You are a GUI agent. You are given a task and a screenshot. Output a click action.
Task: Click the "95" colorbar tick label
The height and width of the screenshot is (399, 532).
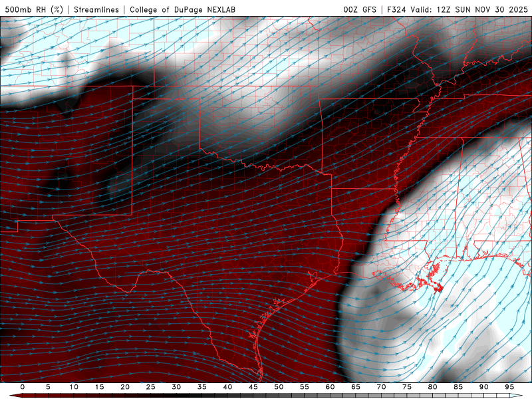(509, 387)
